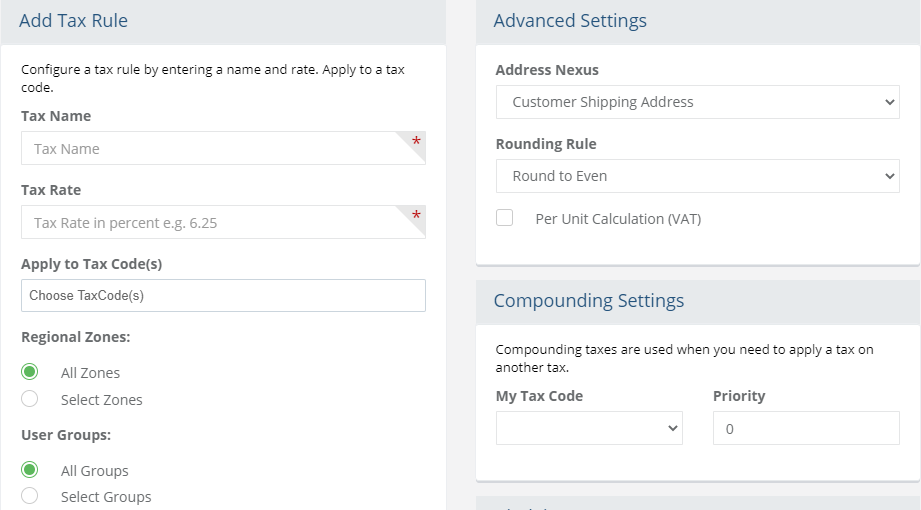Select the All Zones radio button
This screenshot has height=510, width=921.
(30, 372)
